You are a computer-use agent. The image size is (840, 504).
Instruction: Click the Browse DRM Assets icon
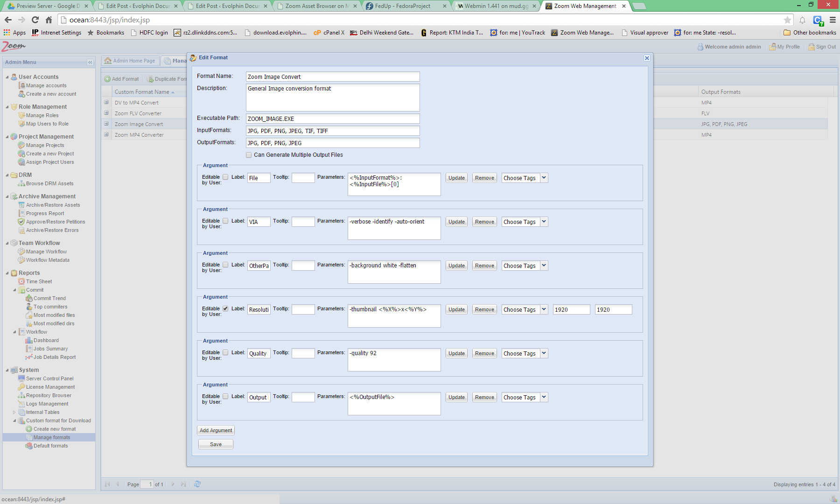(21, 183)
